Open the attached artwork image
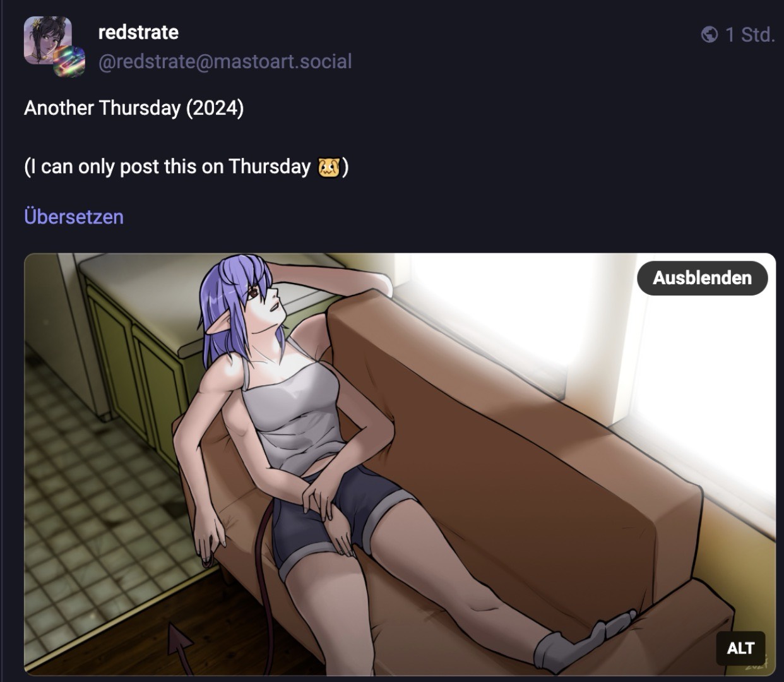Image resolution: width=784 pixels, height=682 pixels. 400,464
